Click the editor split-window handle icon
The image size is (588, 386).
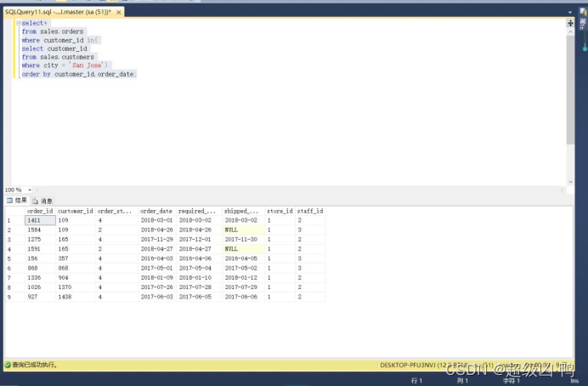[x=570, y=23]
